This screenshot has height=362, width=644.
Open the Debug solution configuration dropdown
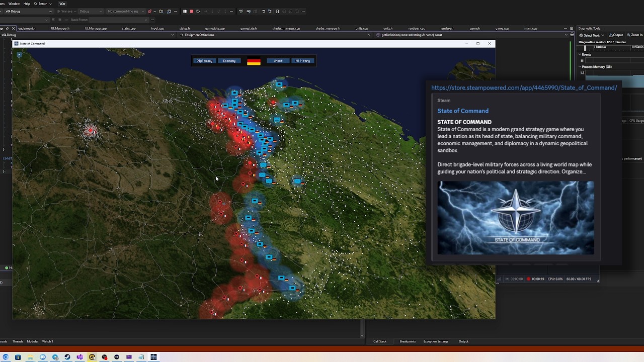(91, 11)
